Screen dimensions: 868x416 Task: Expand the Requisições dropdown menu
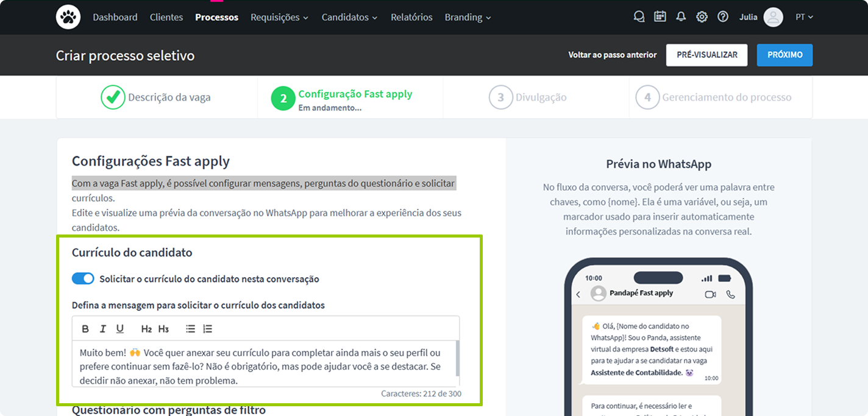[x=279, y=17]
